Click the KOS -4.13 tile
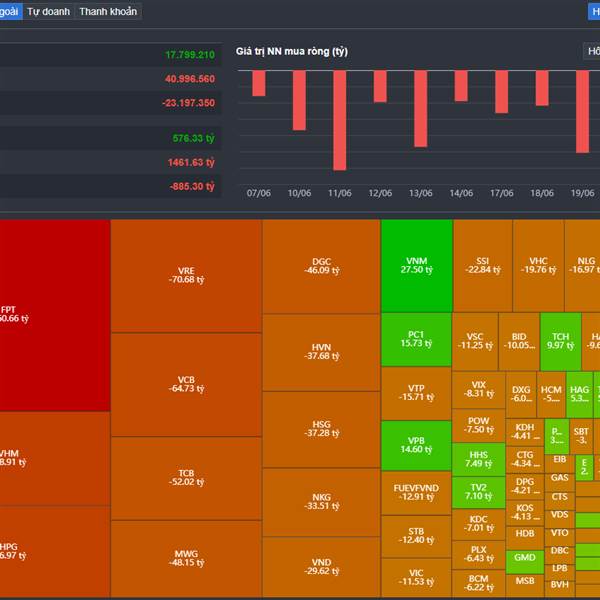Viewport: 600px width, 600px height. pyautogui.click(x=525, y=512)
